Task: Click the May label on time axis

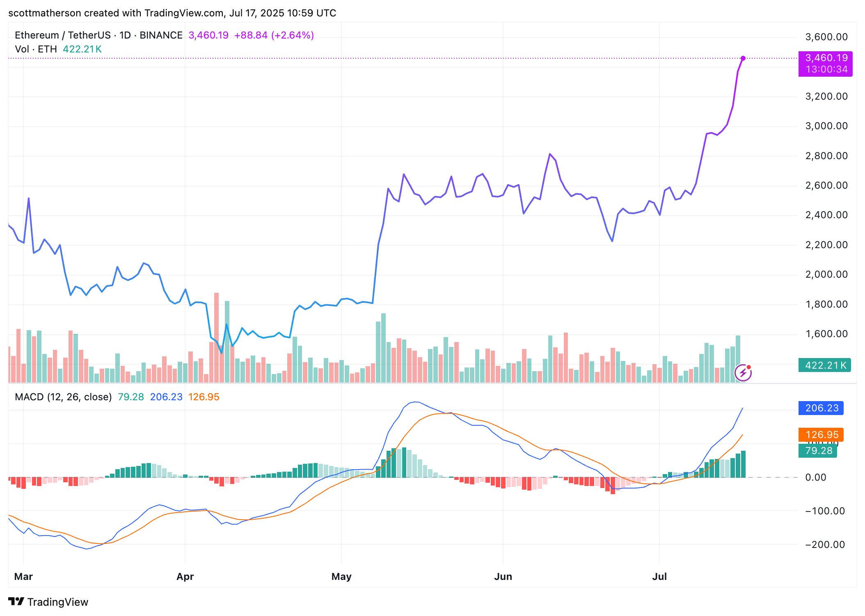Action: (341, 577)
